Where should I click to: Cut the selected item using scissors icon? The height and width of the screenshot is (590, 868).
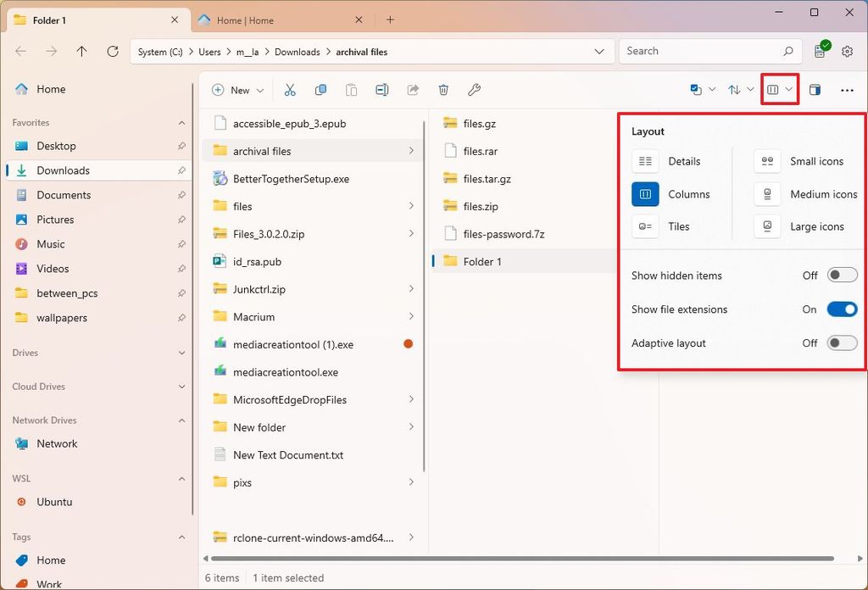tap(291, 89)
